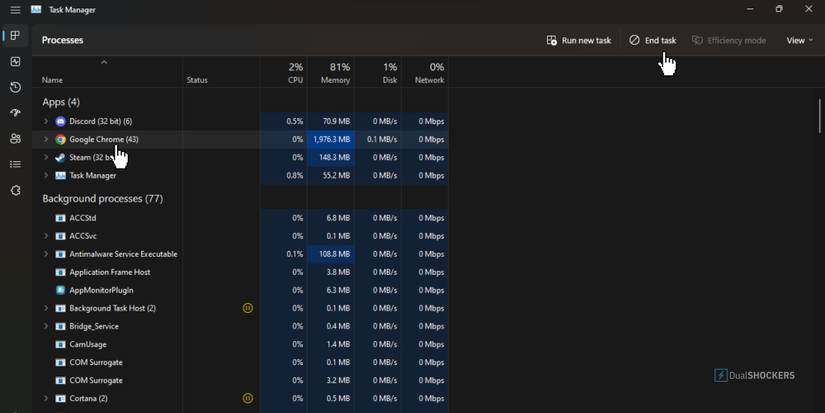Click the End task button
Screen dimensions: 825x413
pos(652,41)
